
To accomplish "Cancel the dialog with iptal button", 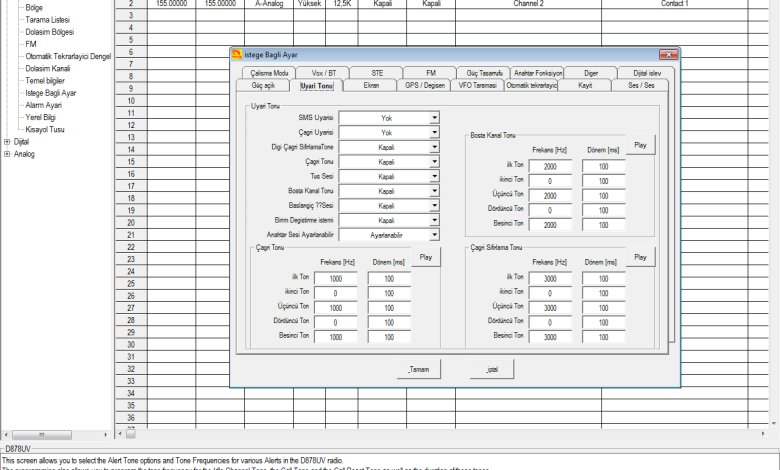I will click(x=491, y=370).
